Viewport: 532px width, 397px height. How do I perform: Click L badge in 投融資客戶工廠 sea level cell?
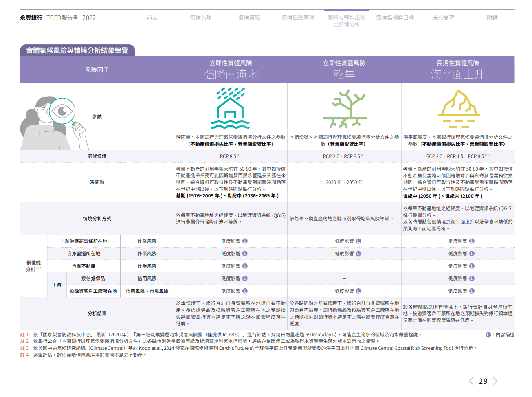click(x=472, y=291)
